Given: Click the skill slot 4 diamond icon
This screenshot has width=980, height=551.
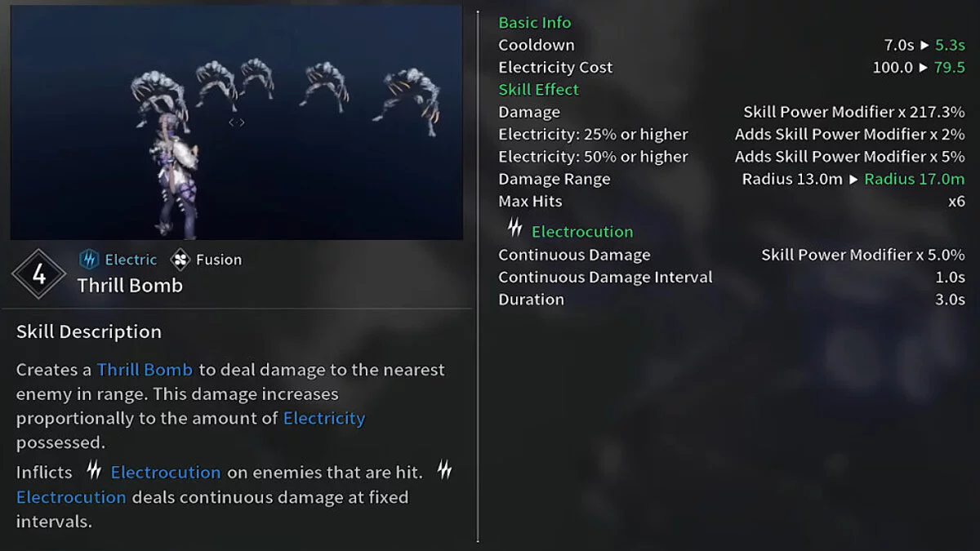Looking at the screenshot, I should 38,274.
